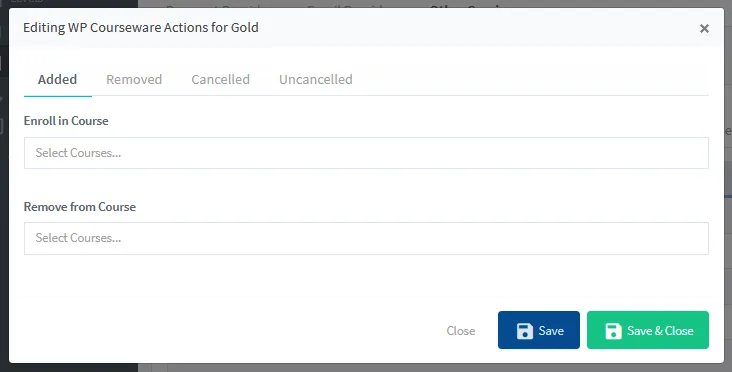Viewport: 732px width, 372px height.
Task: Go to the Uncancelled tab
Action: coord(316,79)
